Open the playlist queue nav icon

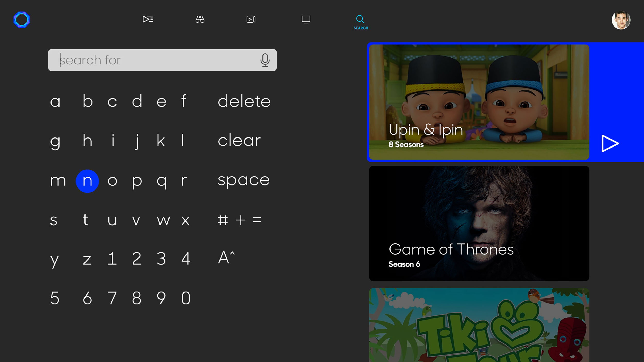(148, 19)
